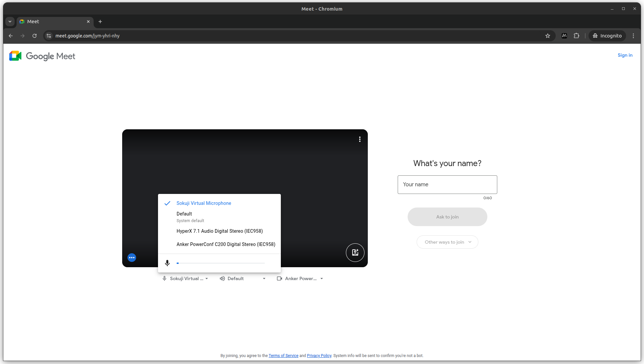Click the Ask to join button
The width and height of the screenshot is (644, 364).
[447, 217]
